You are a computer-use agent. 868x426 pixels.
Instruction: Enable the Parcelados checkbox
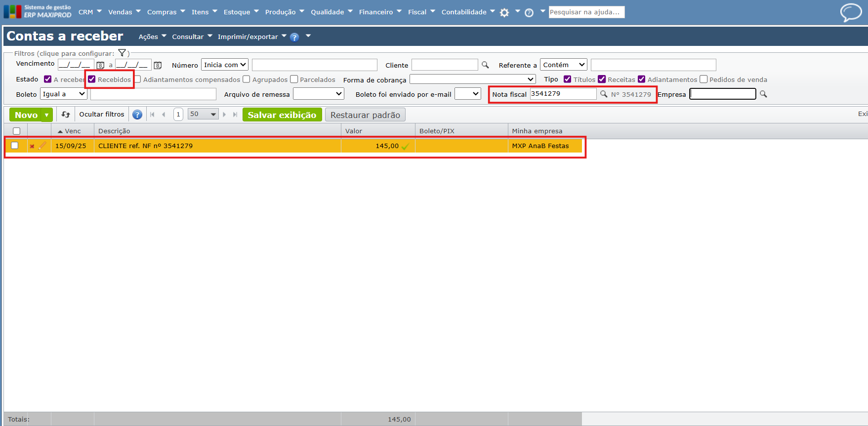click(x=294, y=79)
